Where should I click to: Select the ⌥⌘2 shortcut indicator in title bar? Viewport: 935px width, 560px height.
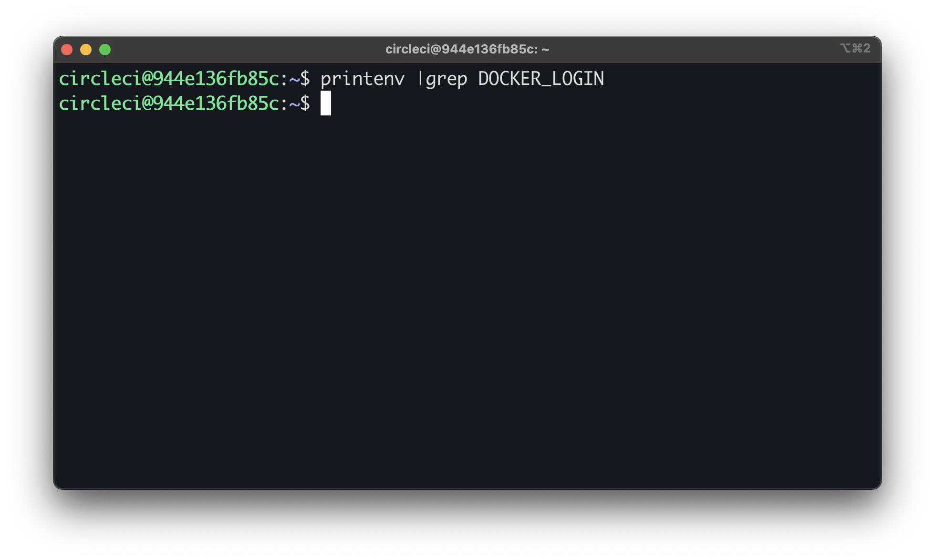pos(856,48)
